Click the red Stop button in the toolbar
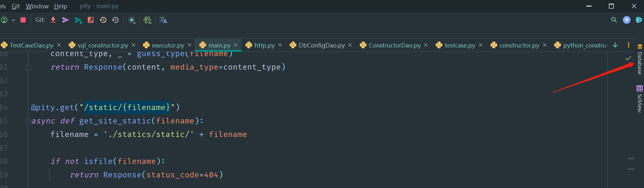Screen dimensions: 644x188 click(23, 20)
